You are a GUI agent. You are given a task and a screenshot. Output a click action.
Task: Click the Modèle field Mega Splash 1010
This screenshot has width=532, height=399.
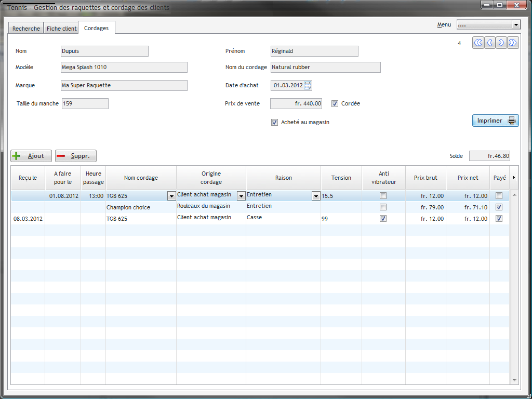point(124,67)
